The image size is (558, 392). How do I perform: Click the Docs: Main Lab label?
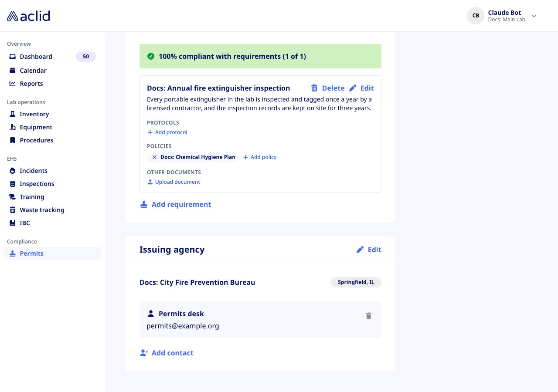click(507, 20)
